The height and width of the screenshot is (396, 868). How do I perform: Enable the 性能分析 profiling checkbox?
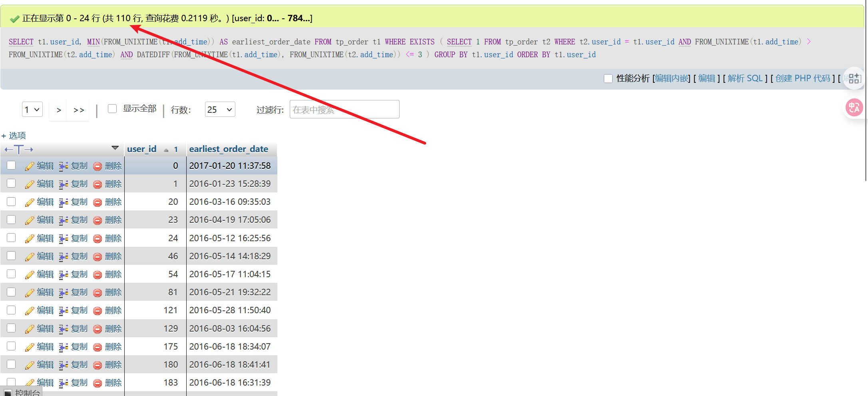tap(608, 78)
